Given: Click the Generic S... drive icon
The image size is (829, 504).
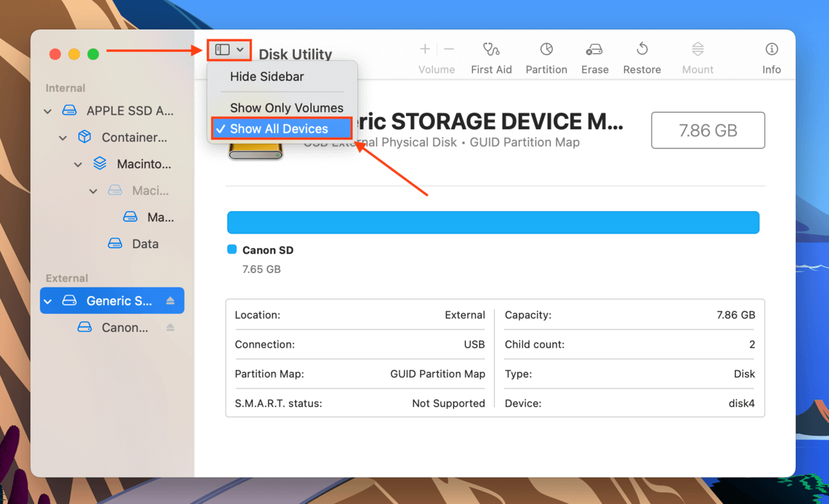Looking at the screenshot, I should [69, 300].
